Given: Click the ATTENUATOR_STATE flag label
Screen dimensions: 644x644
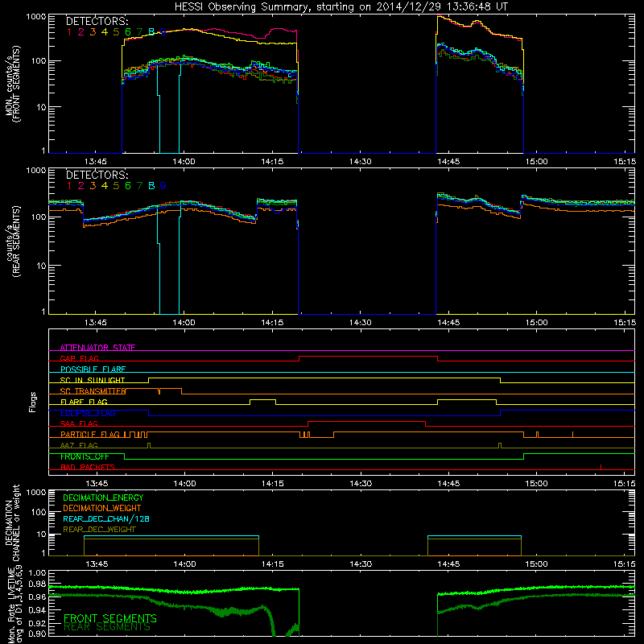Looking at the screenshot, I should (97, 348).
